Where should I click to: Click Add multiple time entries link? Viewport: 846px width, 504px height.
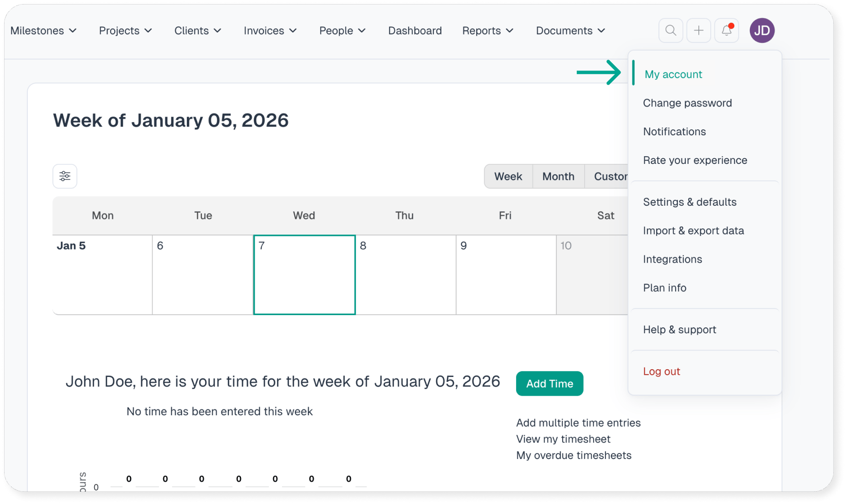578,423
